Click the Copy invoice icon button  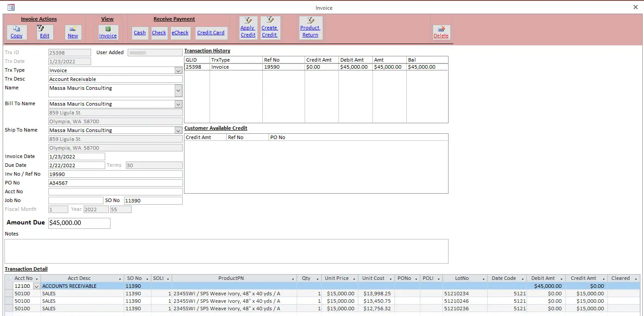coord(17,32)
